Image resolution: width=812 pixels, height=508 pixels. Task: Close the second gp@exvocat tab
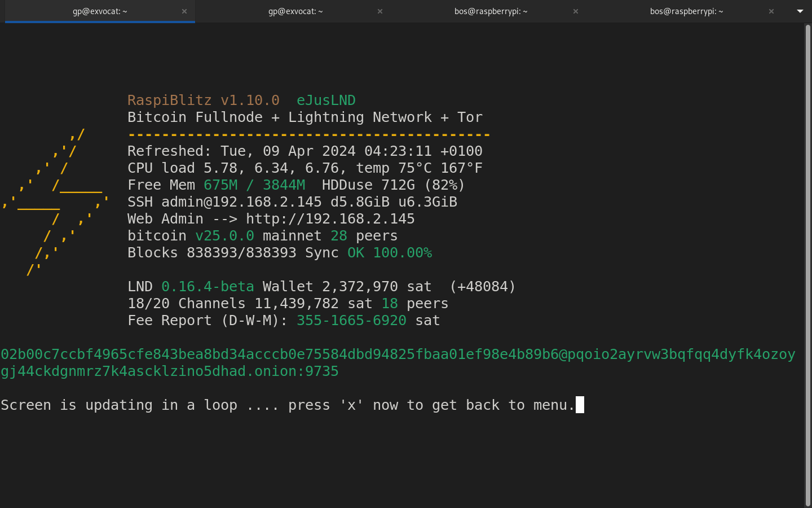(380, 11)
